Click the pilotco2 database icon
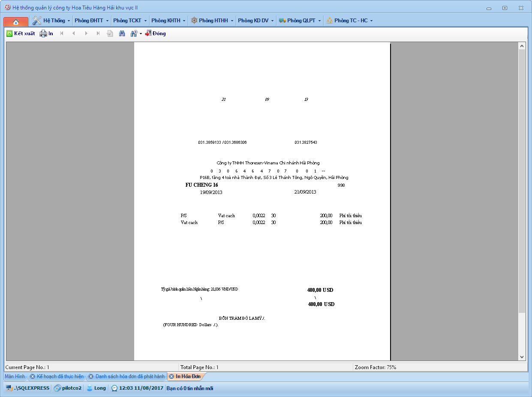Viewport: 532px width, 397px height. click(57, 388)
